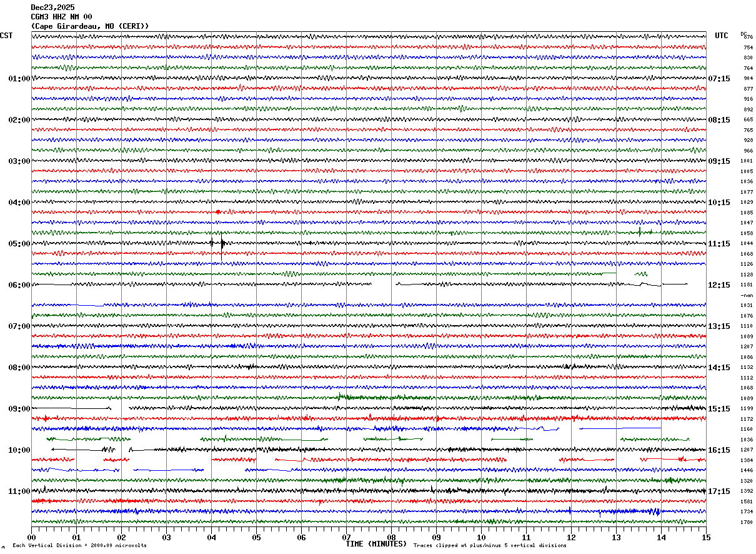
Task: Click the date label Dec23,2025
Action: (x=52, y=8)
